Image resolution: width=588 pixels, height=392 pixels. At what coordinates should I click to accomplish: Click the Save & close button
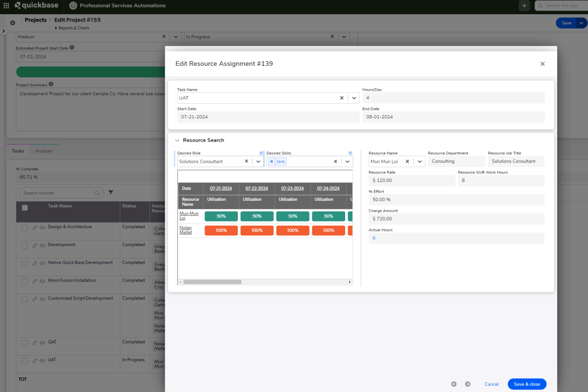coord(527,384)
